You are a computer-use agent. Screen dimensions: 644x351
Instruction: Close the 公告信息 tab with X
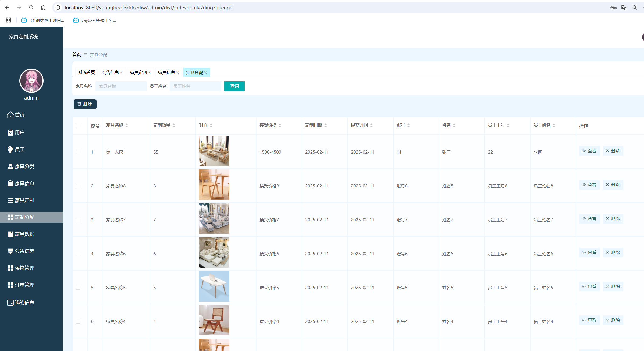tap(121, 72)
